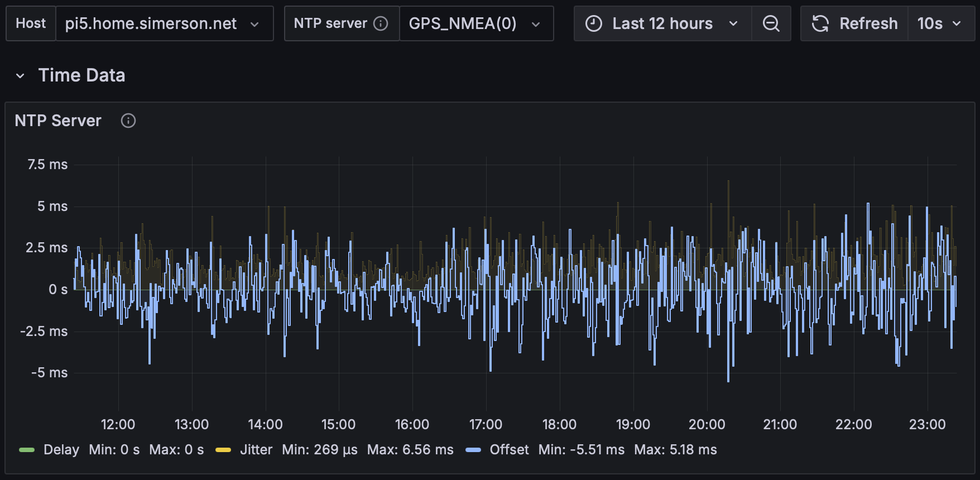The width and height of the screenshot is (980, 480).
Task: Click the -2.5 ms y-axis label
Action: [x=44, y=332]
